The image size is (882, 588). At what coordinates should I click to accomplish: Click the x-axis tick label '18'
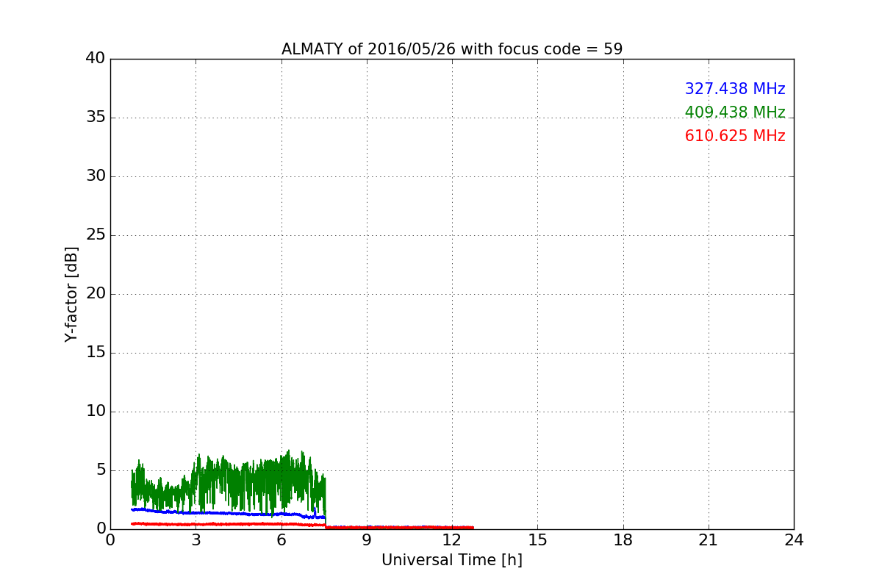coord(623,540)
